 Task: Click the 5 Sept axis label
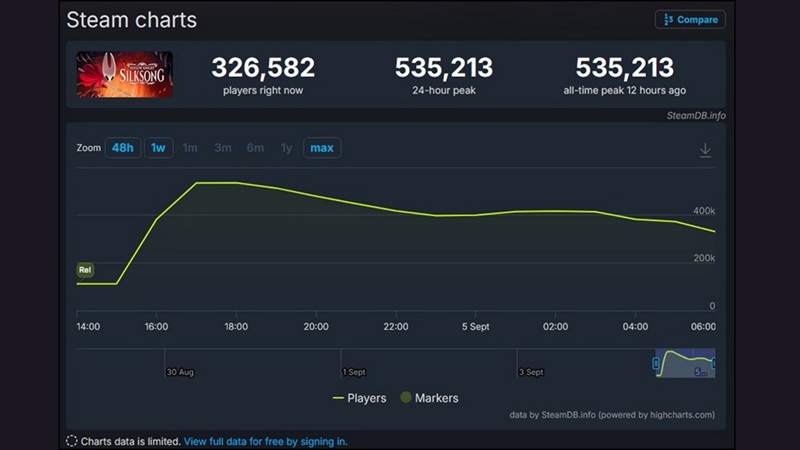point(476,327)
